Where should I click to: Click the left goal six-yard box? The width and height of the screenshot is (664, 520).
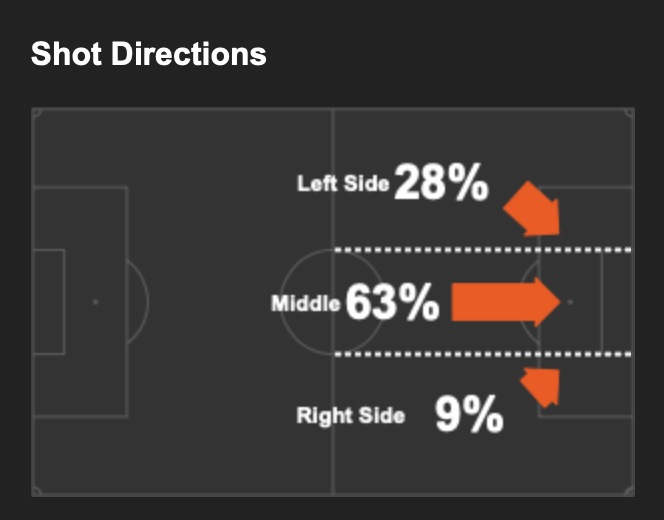(x=49, y=301)
